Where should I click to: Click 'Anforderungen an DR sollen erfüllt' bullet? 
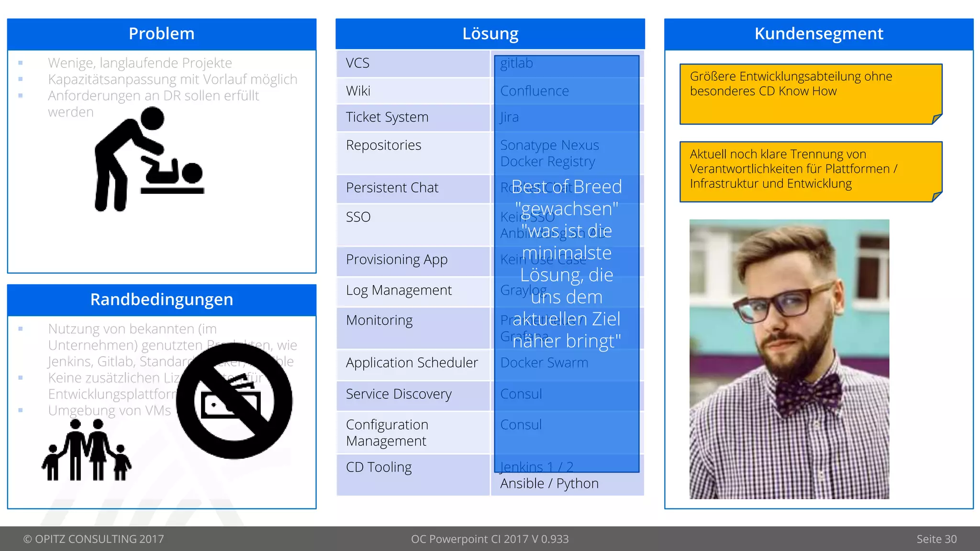tap(154, 96)
